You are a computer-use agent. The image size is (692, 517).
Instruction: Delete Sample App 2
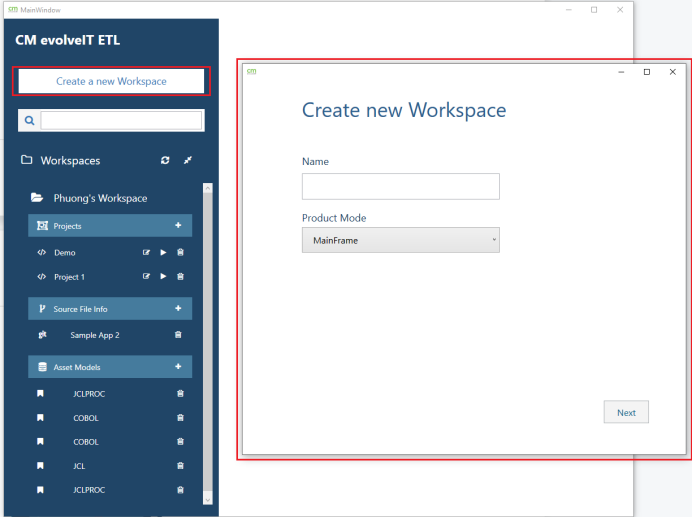pyautogui.click(x=178, y=335)
